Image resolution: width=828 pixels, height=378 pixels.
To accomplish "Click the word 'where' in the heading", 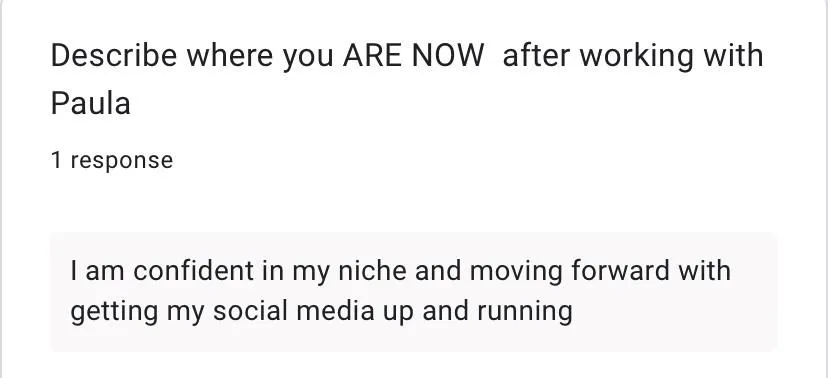I will coord(230,55).
